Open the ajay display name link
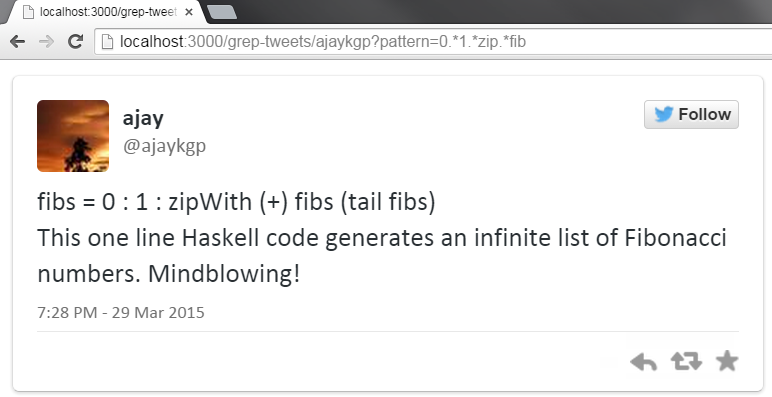772x397 pixels. tap(143, 118)
